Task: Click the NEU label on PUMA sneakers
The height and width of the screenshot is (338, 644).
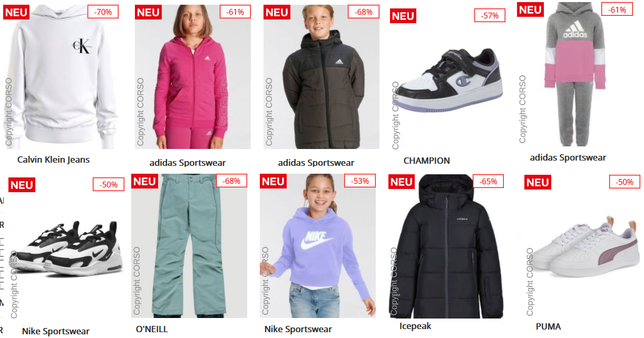Action: pyautogui.click(x=538, y=183)
